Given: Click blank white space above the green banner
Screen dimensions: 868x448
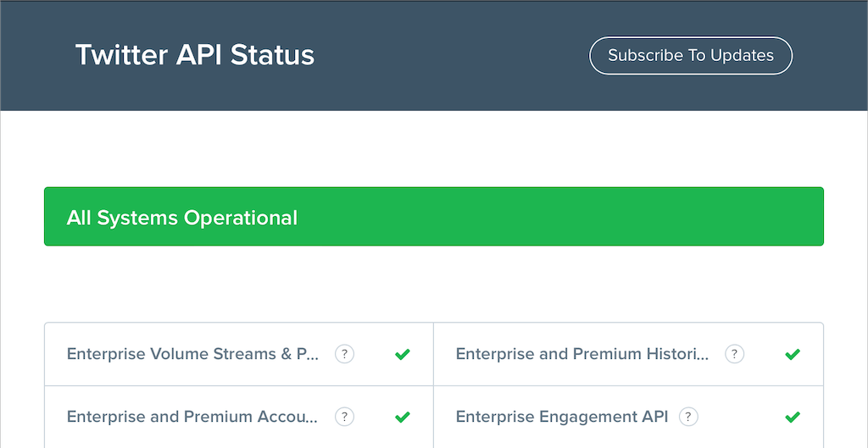Looking at the screenshot, I should click(x=432, y=148).
